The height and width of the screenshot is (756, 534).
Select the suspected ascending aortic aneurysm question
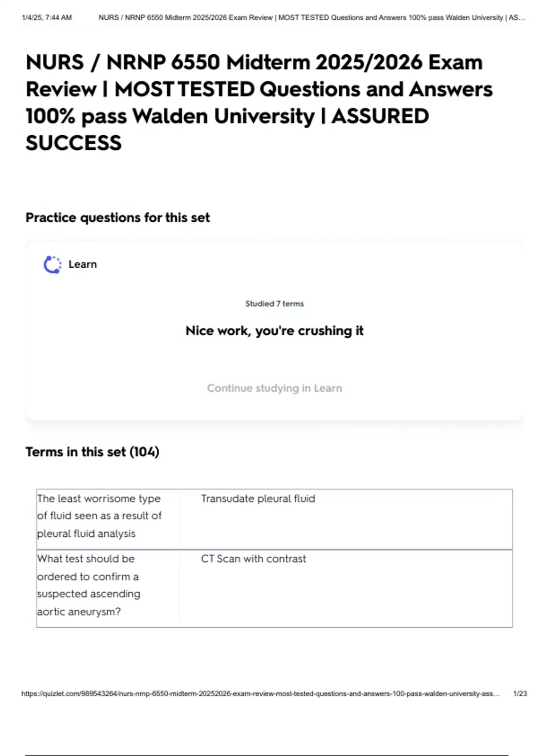tap(89, 585)
